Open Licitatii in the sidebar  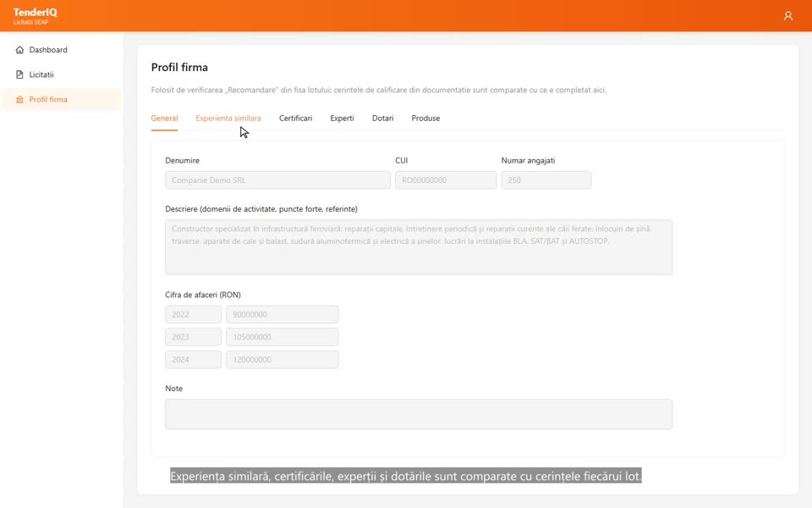coord(62,75)
